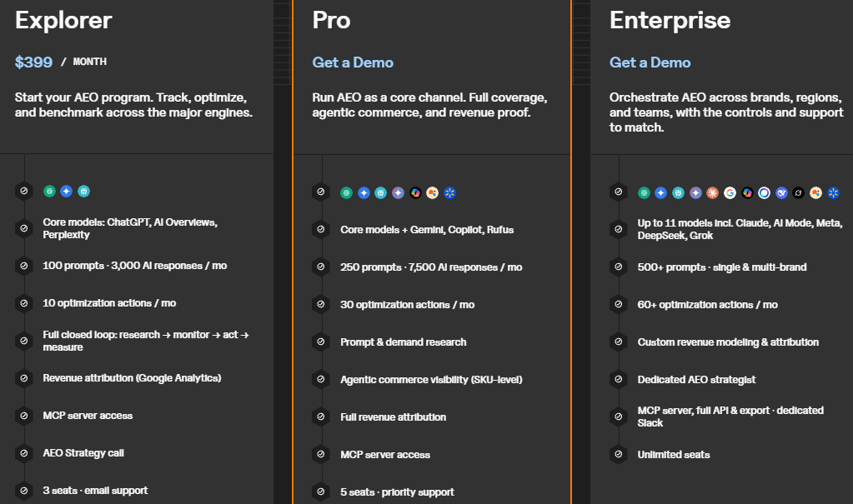Click '5 seats · priority support' feature
The height and width of the screenshot is (504, 853).
pos(397,492)
